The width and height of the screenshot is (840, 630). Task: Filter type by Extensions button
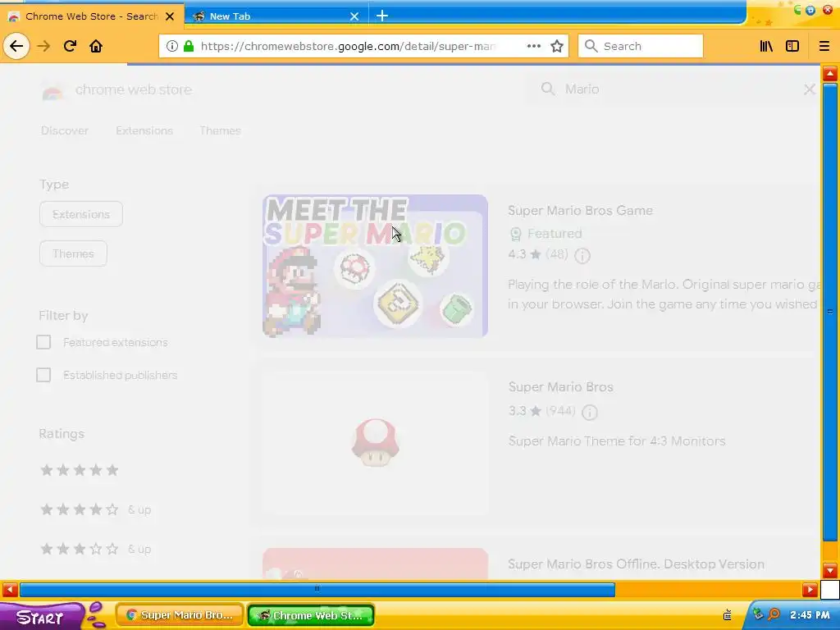(x=81, y=214)
